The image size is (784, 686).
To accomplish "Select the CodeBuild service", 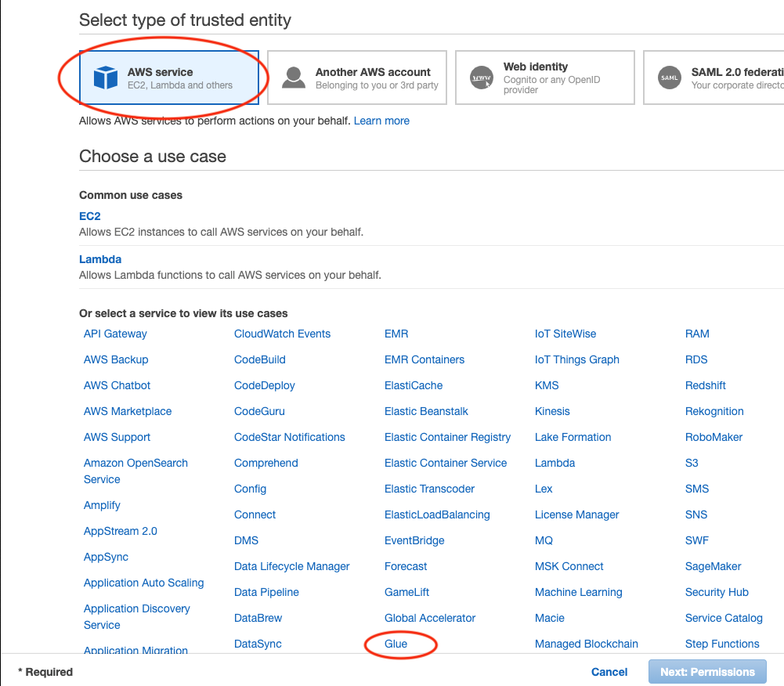I will (x=260, y=359).
